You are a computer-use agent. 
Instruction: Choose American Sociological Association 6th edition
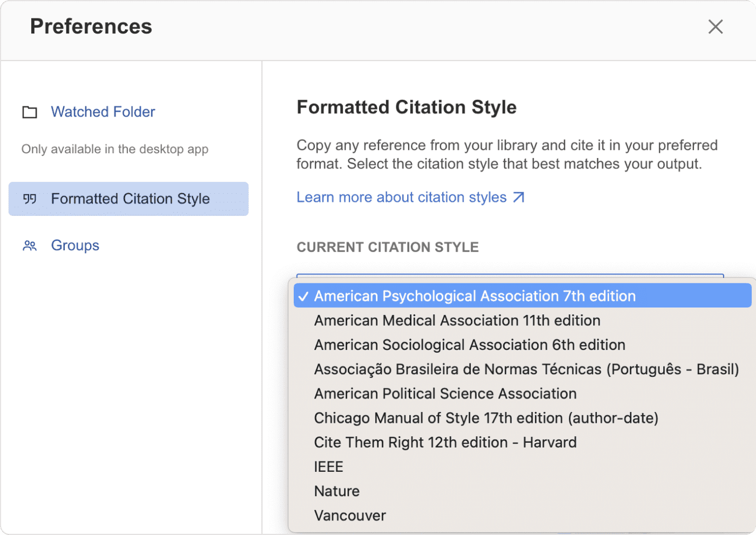pyautogui.click(x=469, y=344)
